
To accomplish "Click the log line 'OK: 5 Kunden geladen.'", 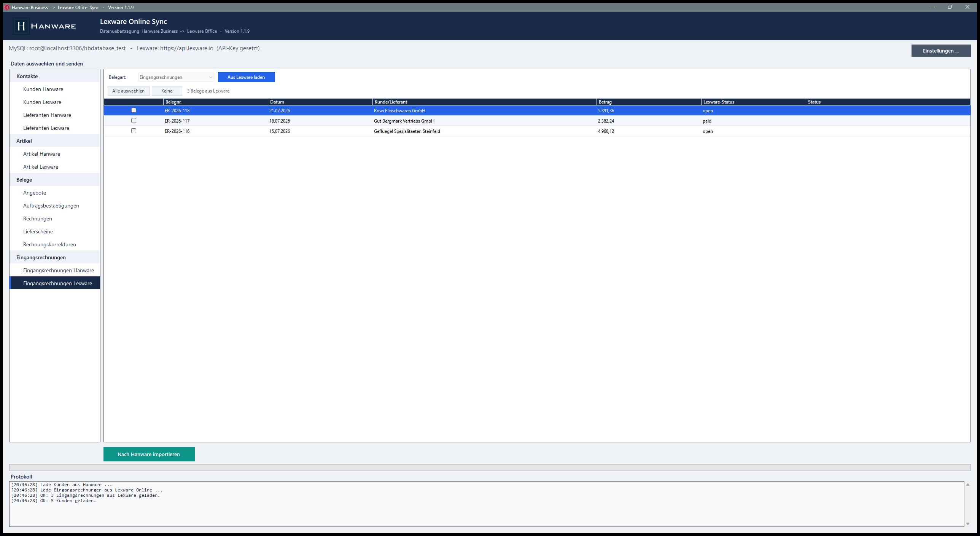I will coord(54,501).
